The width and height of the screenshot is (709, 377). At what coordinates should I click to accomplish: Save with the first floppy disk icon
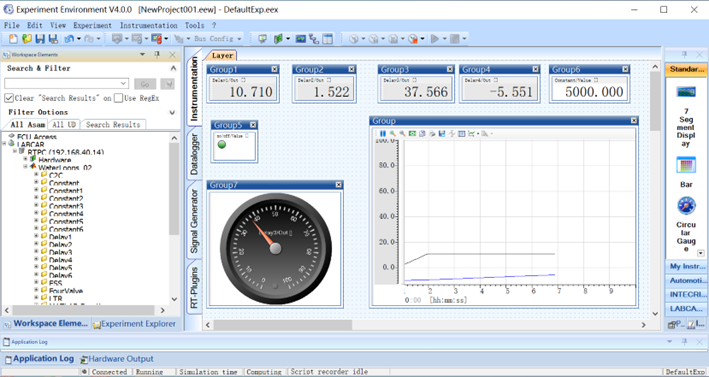[x=40, y=39]
